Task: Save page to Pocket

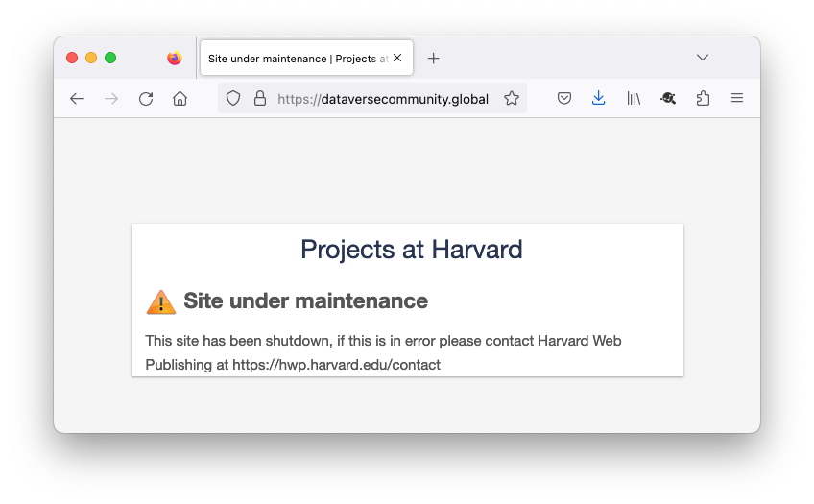Action: 565,98
